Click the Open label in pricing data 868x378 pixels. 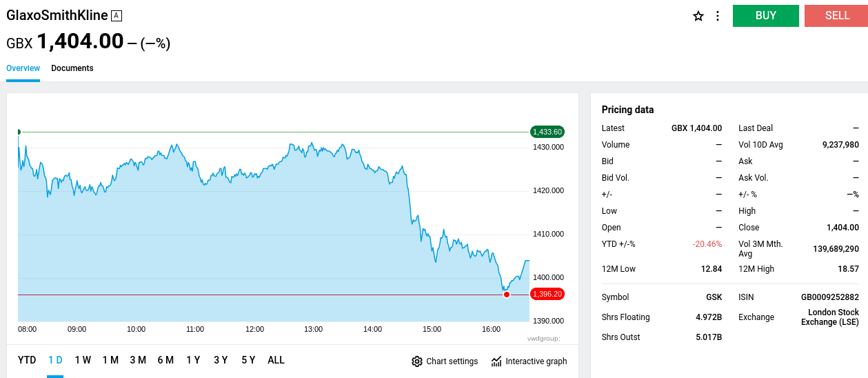point(612,228)
